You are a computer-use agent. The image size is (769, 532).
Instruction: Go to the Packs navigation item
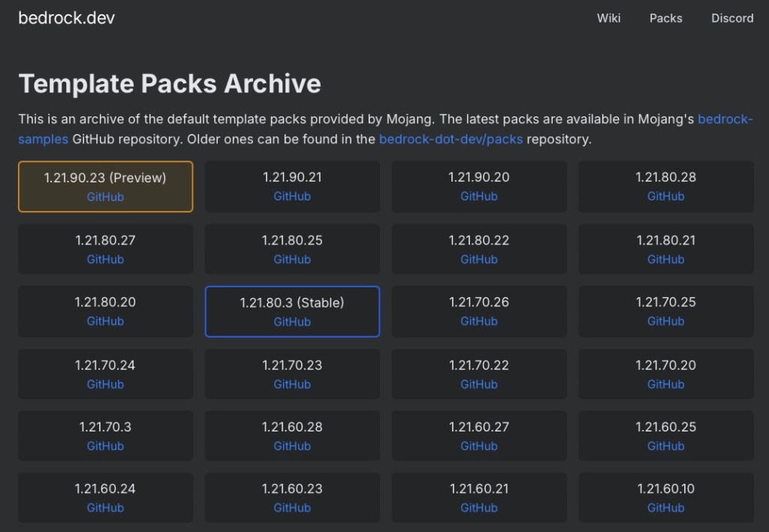(x=665, y=18)
